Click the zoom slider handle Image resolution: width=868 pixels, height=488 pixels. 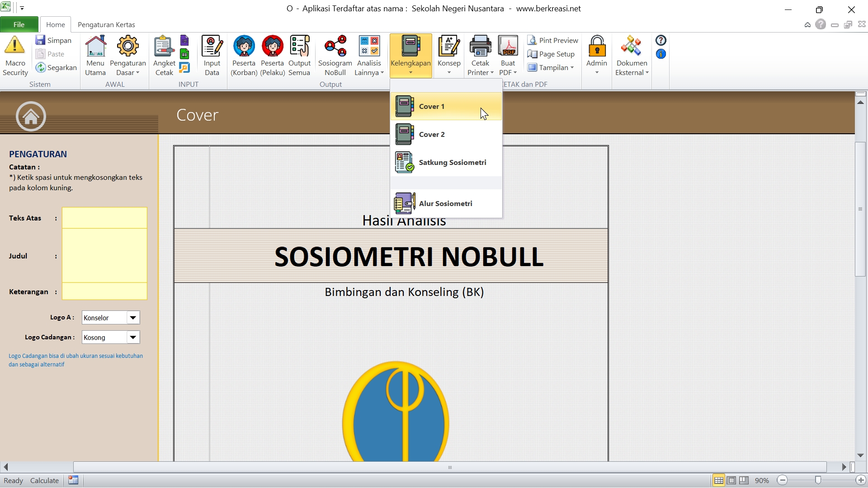(818, 480)
